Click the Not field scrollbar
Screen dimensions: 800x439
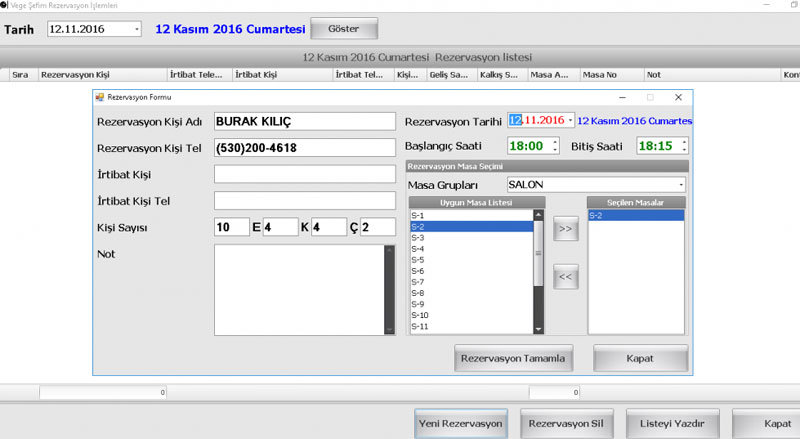390,290
